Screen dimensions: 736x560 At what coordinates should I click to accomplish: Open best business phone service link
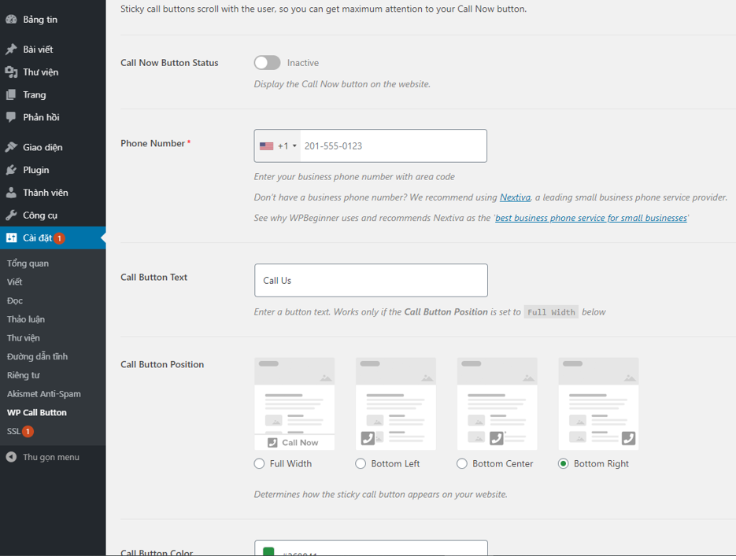pos(591,218)
